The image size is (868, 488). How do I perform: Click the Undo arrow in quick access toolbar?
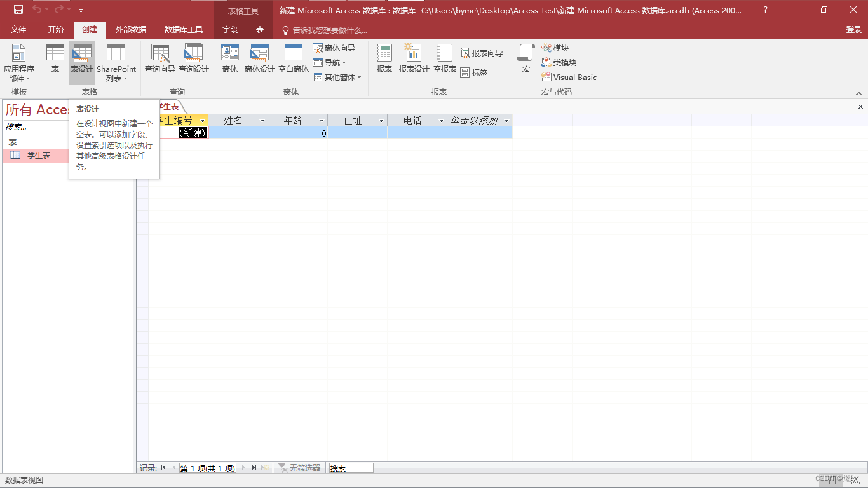click(x=37, y=10)
